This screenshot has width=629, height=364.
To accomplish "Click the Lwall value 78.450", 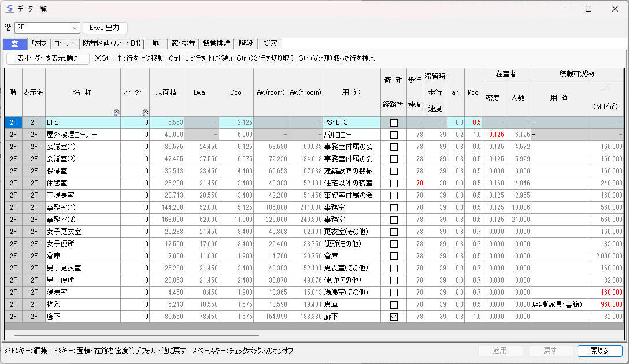I will [x=201, y=317].
